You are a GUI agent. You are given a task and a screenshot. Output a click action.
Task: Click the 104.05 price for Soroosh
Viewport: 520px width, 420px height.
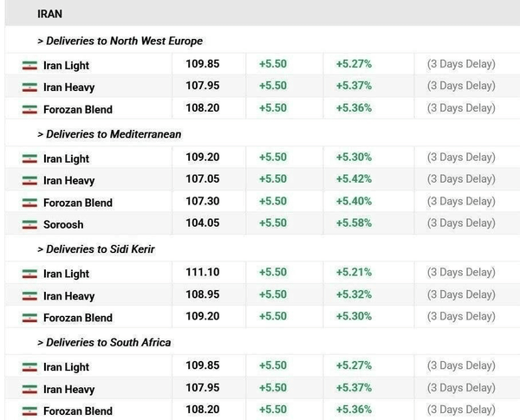coord(201,223)
